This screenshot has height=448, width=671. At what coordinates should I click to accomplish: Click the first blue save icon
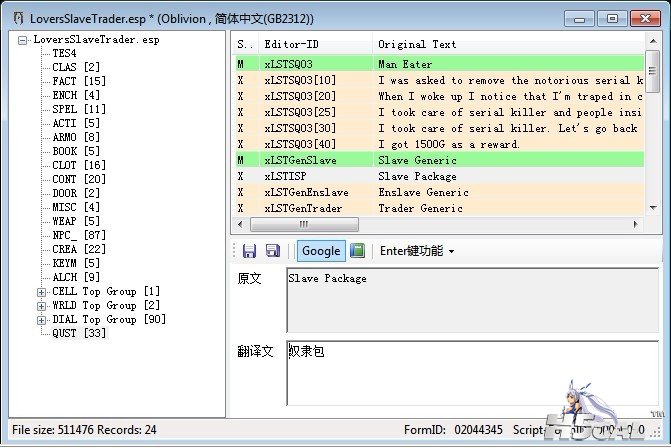click(249, 251)
